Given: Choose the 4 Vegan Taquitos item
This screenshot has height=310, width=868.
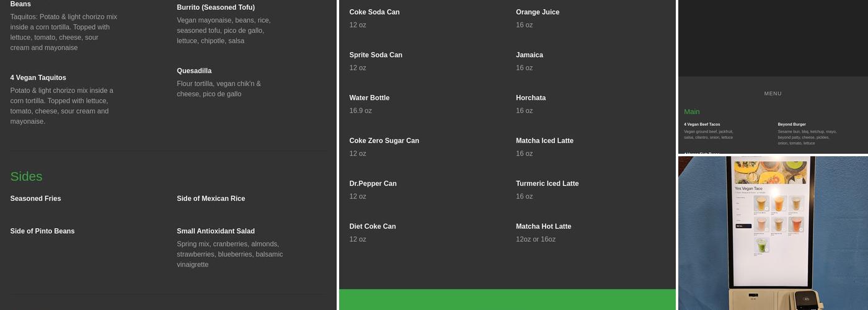Looking at the screenshot, I should (38, 78).
